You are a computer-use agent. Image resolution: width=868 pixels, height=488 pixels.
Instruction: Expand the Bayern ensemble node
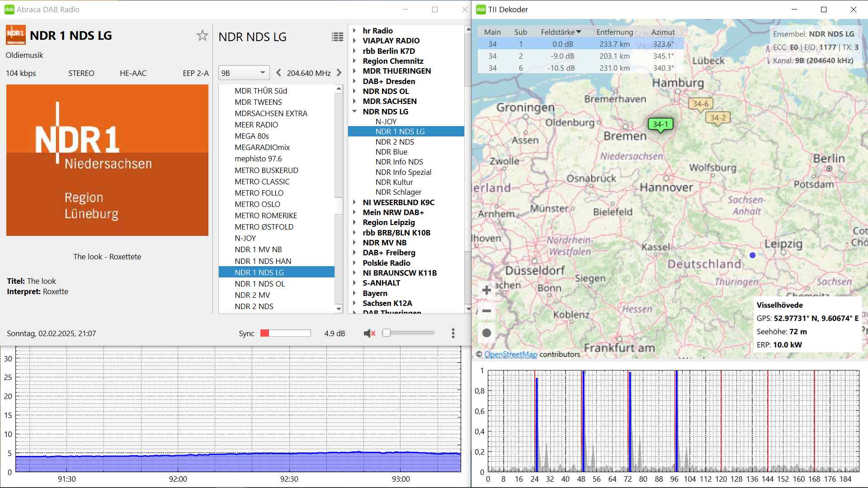[x=354, y=293]
